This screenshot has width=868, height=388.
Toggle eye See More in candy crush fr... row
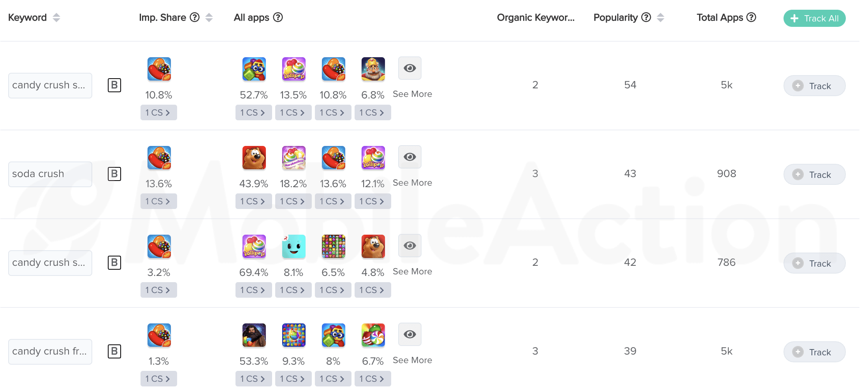click(410, 334)
